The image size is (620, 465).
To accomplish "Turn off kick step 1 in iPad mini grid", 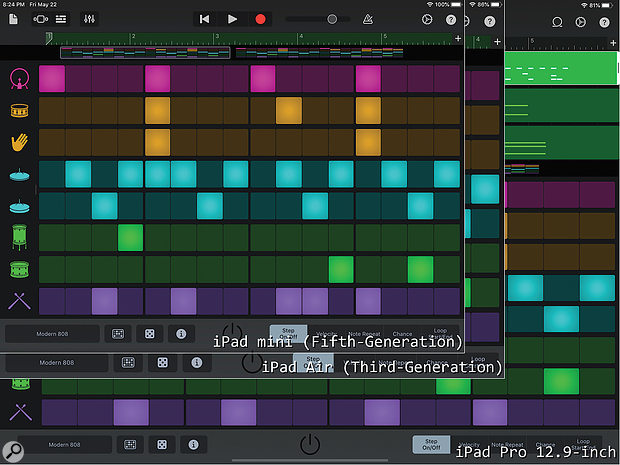I will pyautogui.click(x=52, y=79).
